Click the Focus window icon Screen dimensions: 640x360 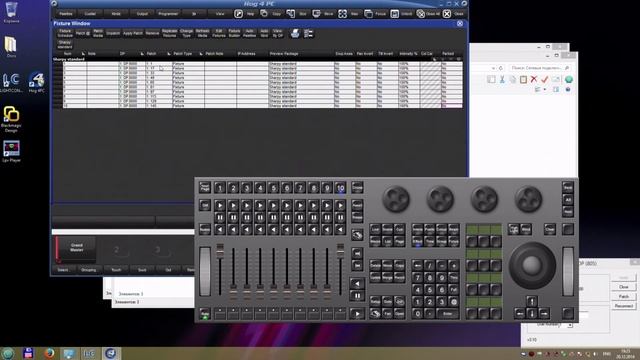tap(369, 14)
